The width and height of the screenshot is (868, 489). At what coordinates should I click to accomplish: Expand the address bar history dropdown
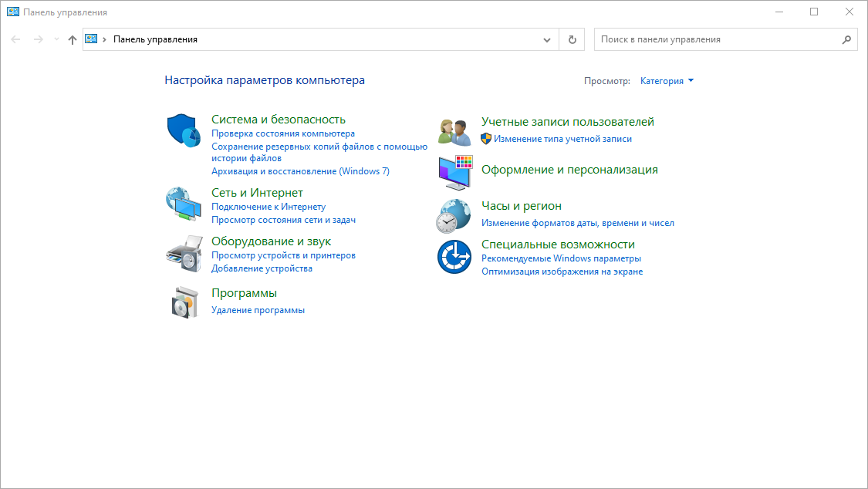coord(547,39)
